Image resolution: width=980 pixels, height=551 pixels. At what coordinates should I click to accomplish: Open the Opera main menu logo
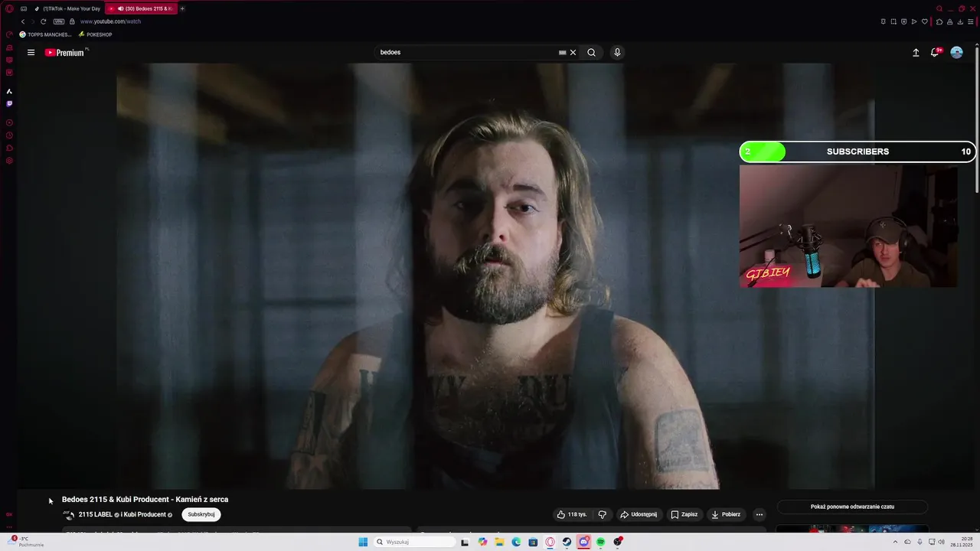point(9,8)
